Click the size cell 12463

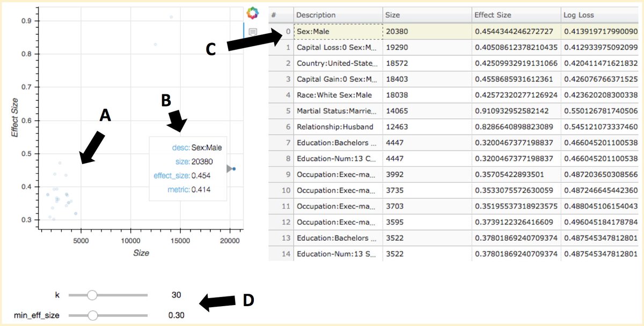[427, 127]
